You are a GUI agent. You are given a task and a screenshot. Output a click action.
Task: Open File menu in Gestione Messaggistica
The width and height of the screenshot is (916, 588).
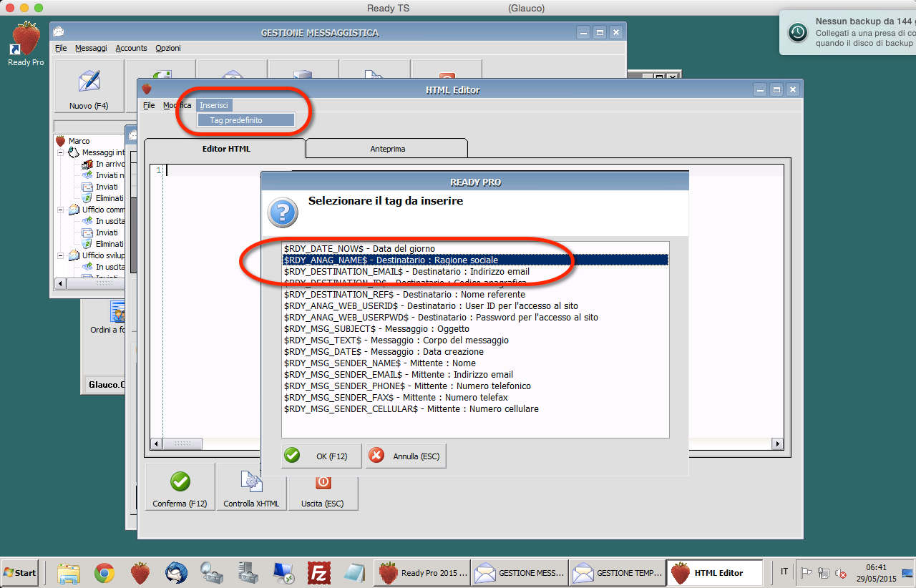point(61,48)
